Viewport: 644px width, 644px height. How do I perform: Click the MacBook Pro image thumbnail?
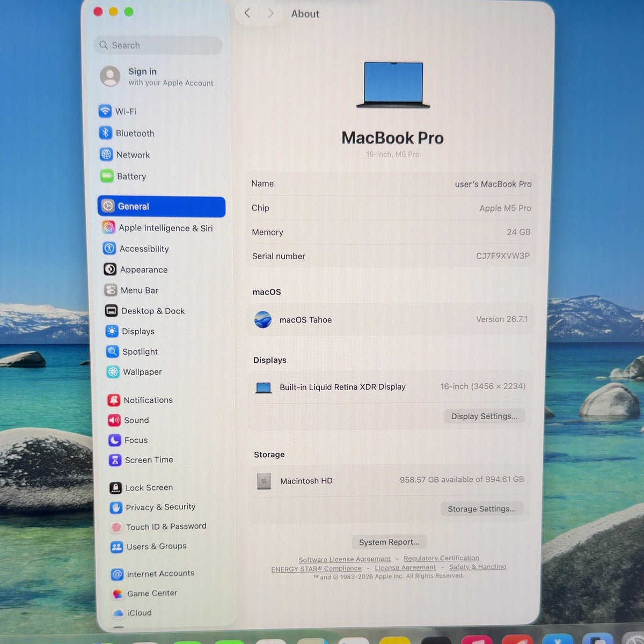(x=393, y=85)
